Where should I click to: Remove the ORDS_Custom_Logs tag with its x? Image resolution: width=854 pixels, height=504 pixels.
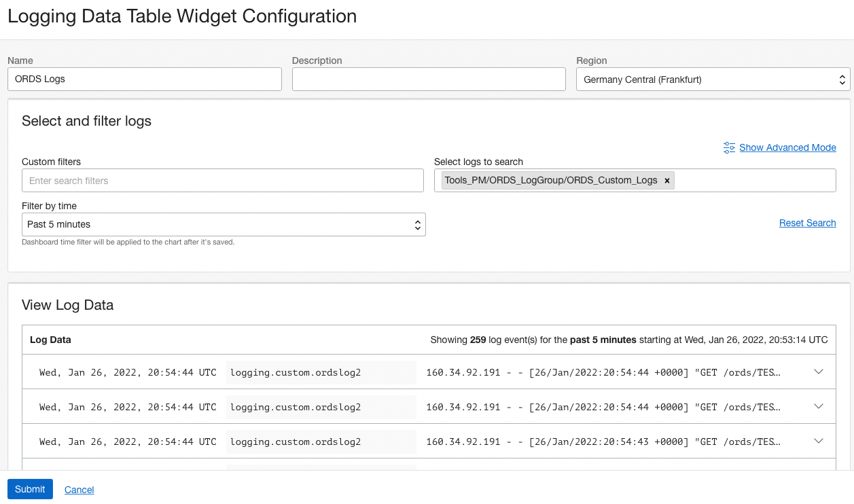click(667, 181)
